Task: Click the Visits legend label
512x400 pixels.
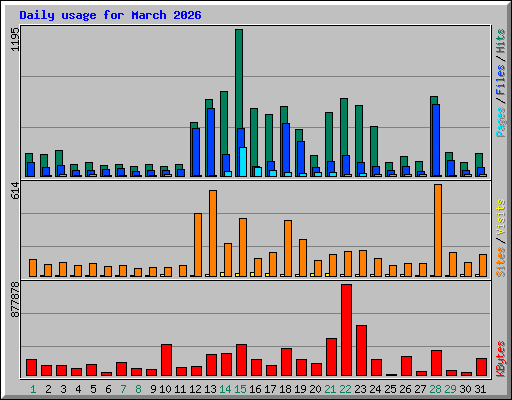Action: tap(500, 218)
